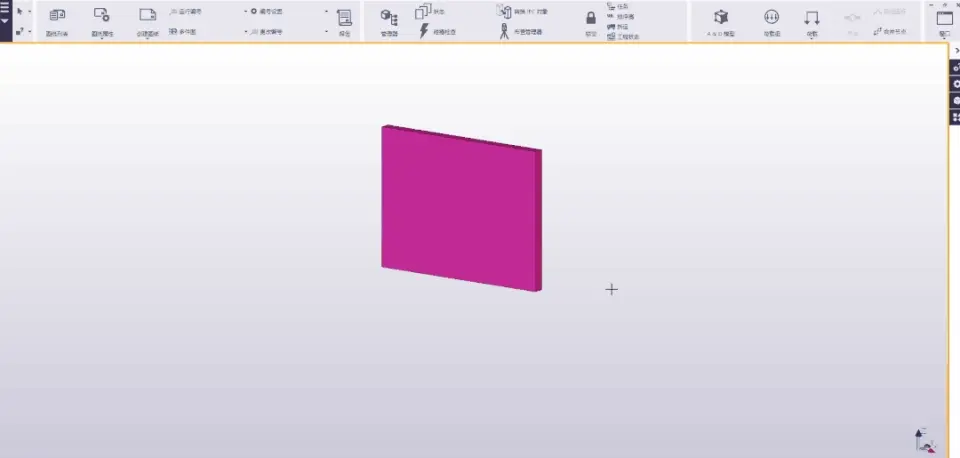This screenshot has width=960, height=458.
Task: Click the item between Sequencer and Project status
Action: click(x=618, y=27)
